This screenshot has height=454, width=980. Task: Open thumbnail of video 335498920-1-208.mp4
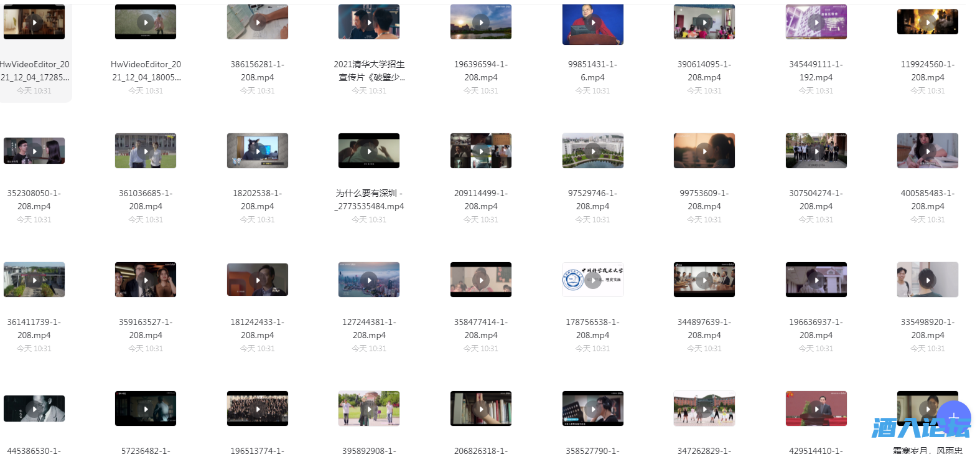coord(928,280)
